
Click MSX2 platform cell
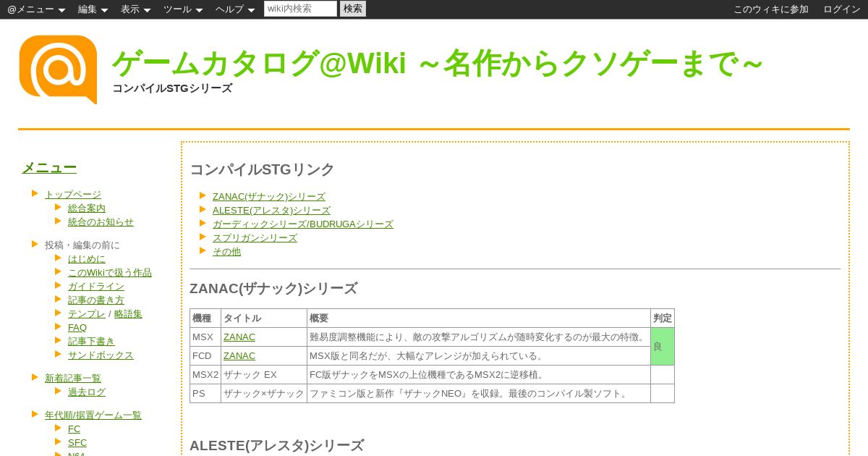coord(205,374)
